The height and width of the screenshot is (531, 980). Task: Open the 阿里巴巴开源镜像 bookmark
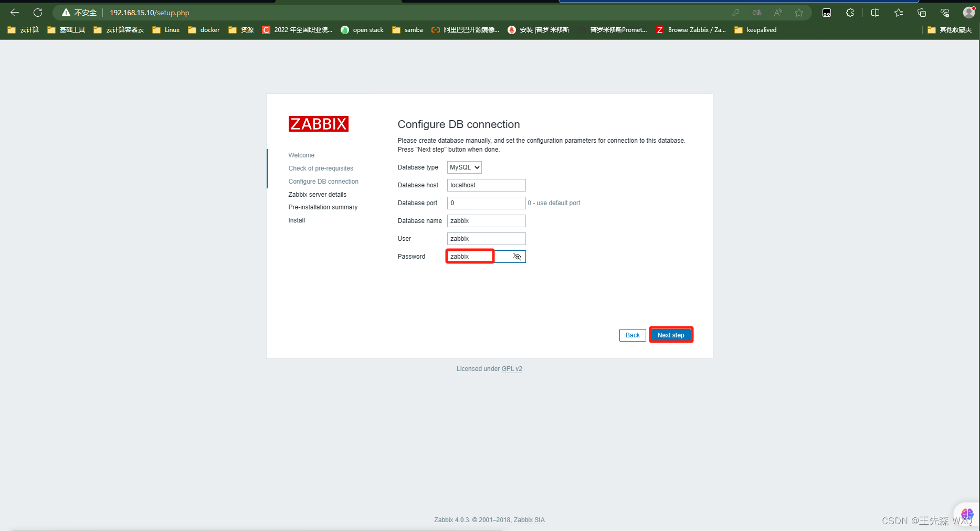click(465, 30)
